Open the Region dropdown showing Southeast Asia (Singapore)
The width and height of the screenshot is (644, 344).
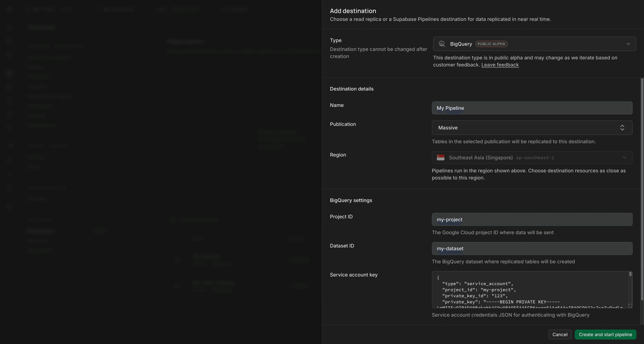[x=532, y=158]
